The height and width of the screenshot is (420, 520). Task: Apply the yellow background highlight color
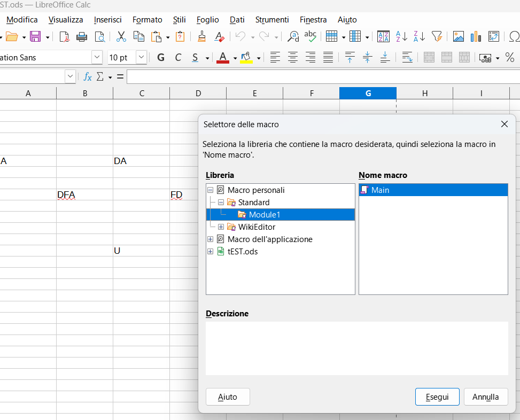coord(246,58)
